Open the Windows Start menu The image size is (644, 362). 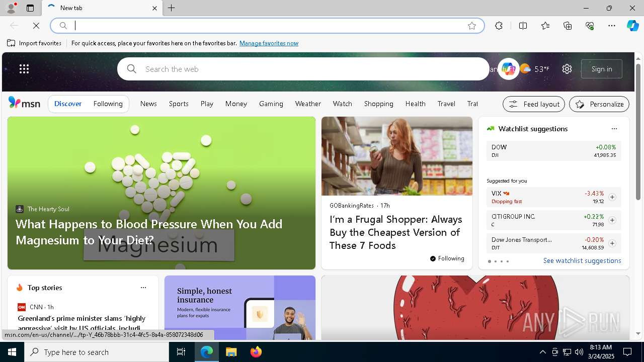(x=12, y=352)
